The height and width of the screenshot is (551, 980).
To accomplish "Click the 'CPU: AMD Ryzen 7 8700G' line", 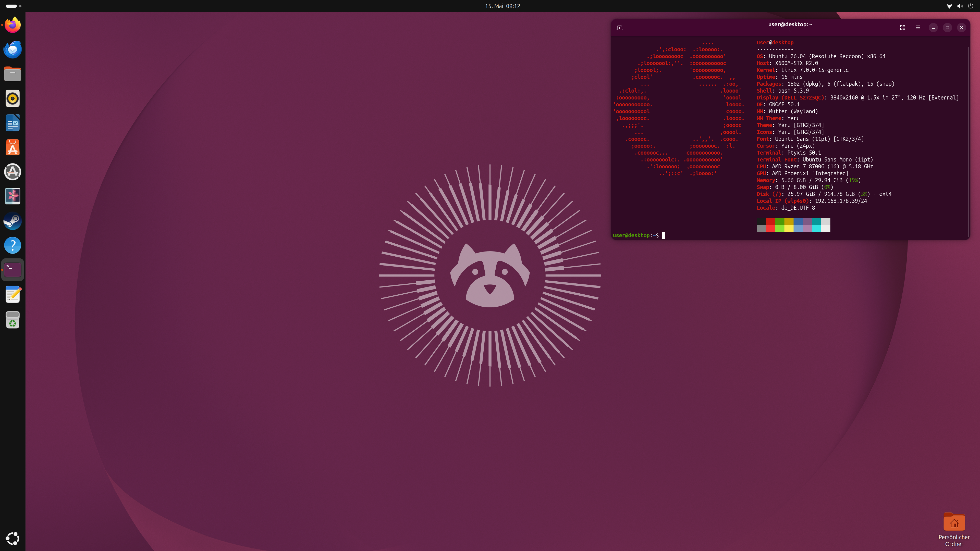I will [815, 167].
